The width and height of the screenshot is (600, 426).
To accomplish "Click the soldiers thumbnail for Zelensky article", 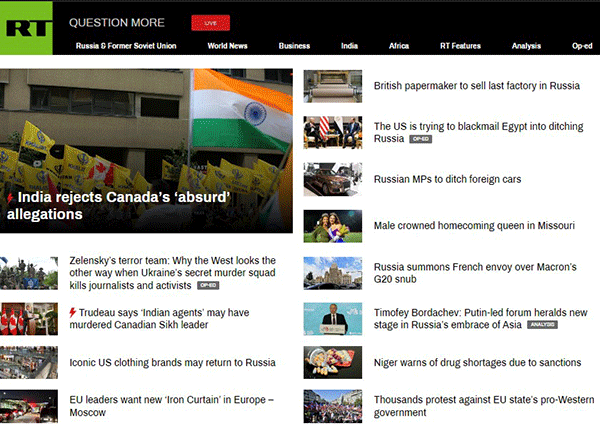I will pyautogui.click(x=29, y=273).
